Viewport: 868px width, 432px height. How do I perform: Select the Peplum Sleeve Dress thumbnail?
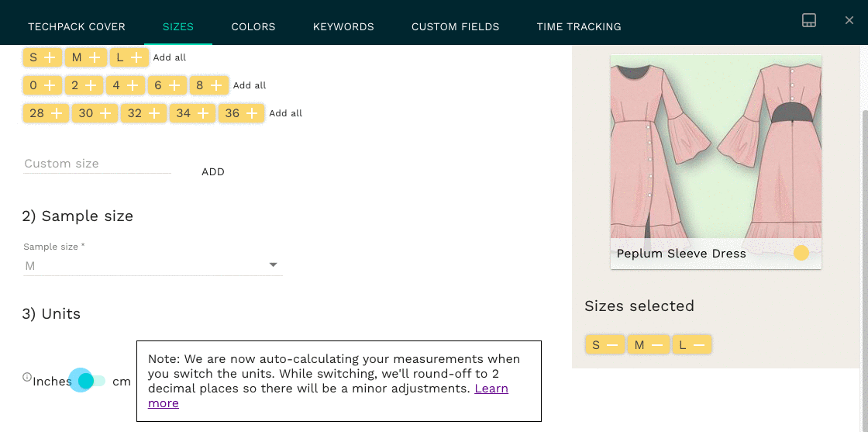point(715,147)
